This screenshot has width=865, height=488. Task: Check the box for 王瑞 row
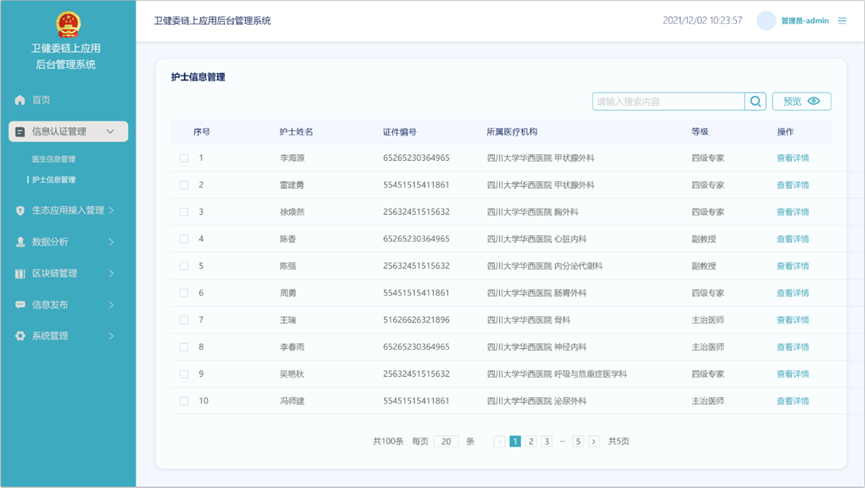(184, 320)
